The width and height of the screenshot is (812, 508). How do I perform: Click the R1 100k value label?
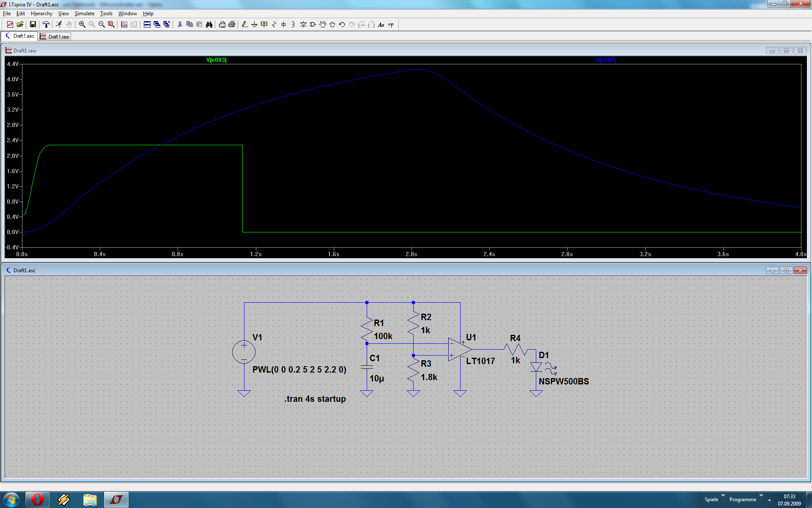pyautogui.click(x=383, y=336)
